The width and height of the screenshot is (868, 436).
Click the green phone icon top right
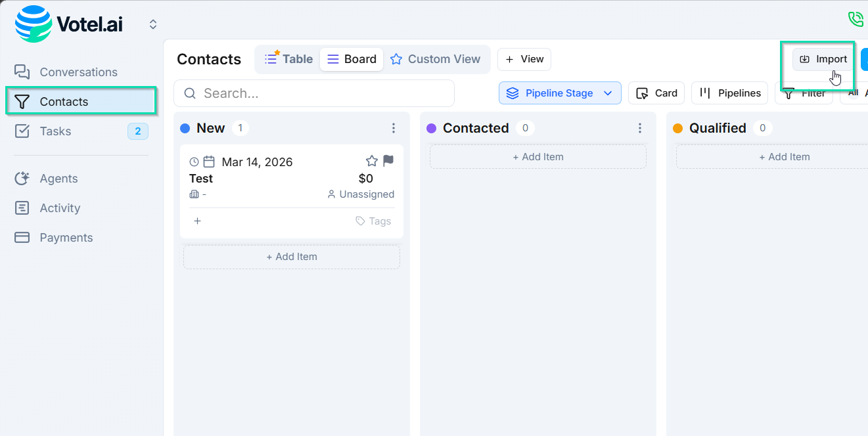pos(856,19)
